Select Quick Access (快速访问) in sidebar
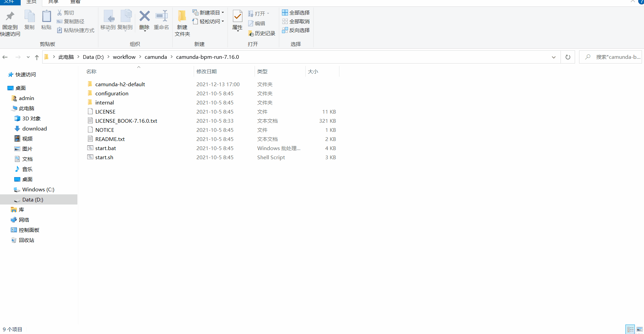Viewport: 644px width, 334px height. pos(22,74)
